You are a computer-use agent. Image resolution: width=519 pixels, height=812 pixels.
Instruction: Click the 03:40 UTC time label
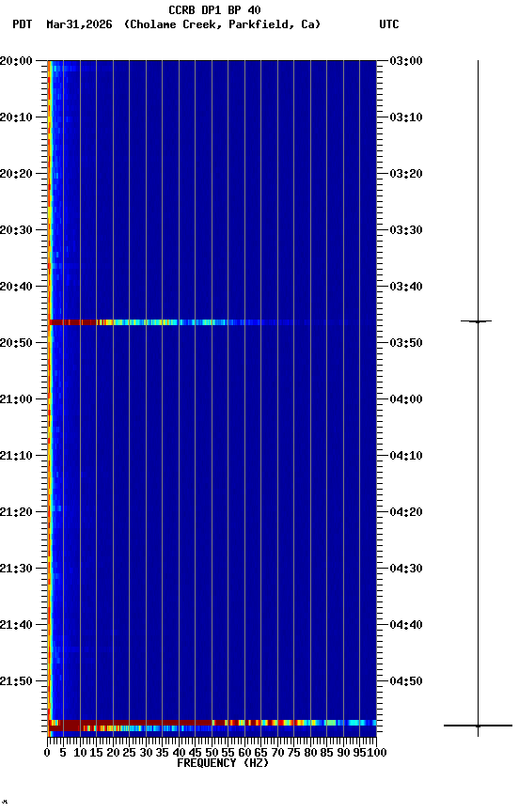[406, 287]
